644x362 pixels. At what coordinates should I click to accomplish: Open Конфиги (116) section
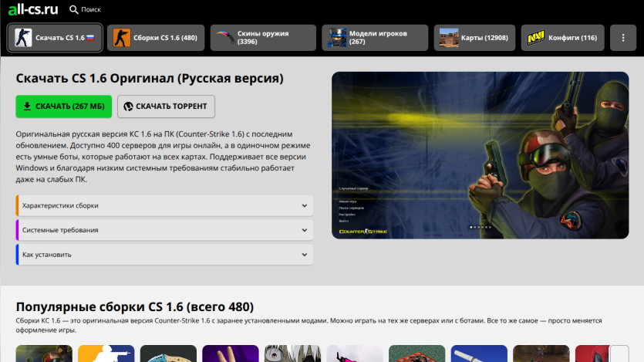click(x=562, y=38)
